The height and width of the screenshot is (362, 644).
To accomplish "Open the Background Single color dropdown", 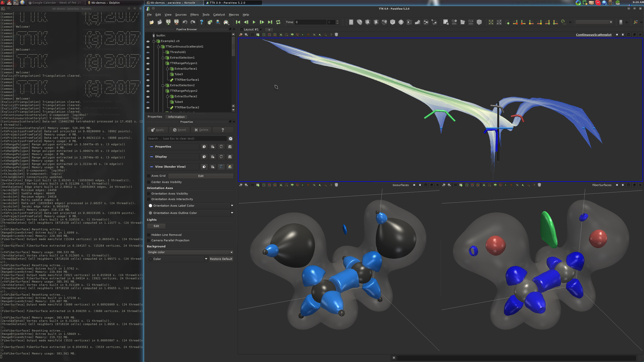I will [190, 252].
